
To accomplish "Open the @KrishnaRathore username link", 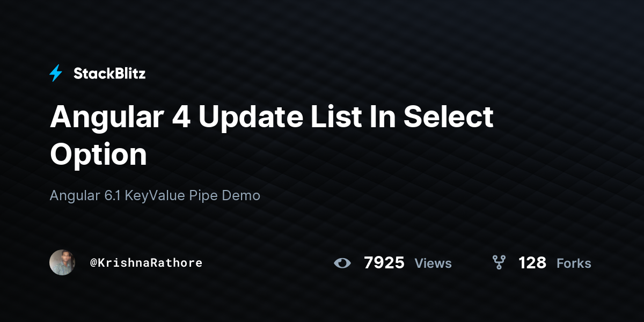I will (147, 262).
